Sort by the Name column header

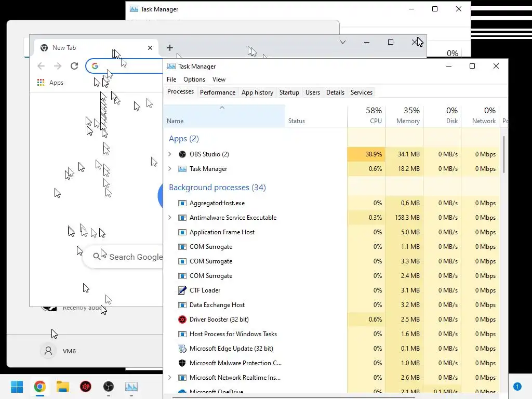coord(224,116)
